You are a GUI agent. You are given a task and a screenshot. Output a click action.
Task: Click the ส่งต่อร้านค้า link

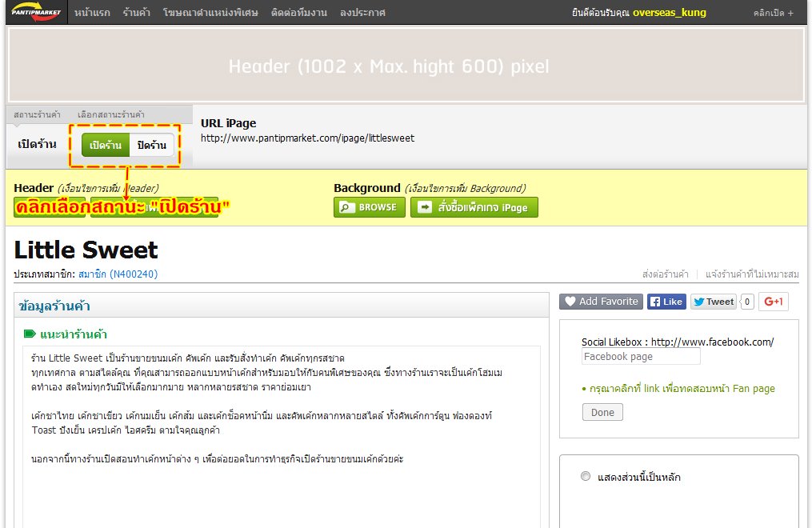coord(666,274)
